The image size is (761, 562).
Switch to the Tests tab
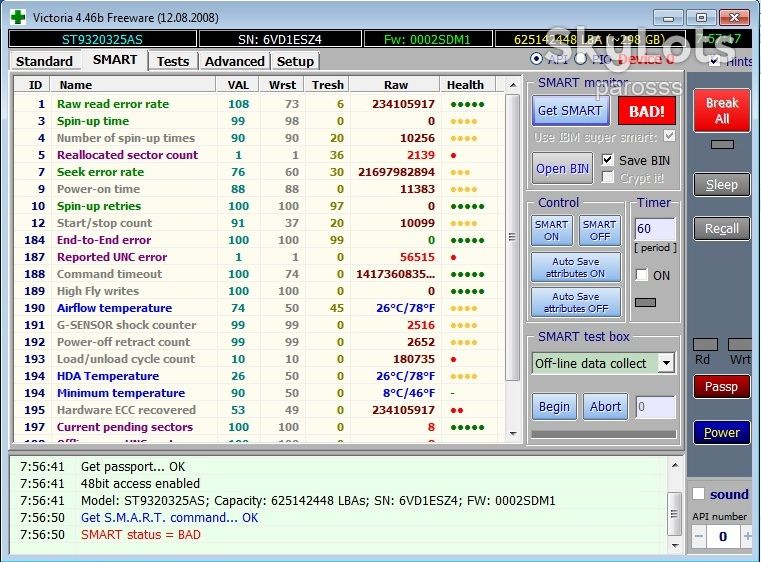173,62
